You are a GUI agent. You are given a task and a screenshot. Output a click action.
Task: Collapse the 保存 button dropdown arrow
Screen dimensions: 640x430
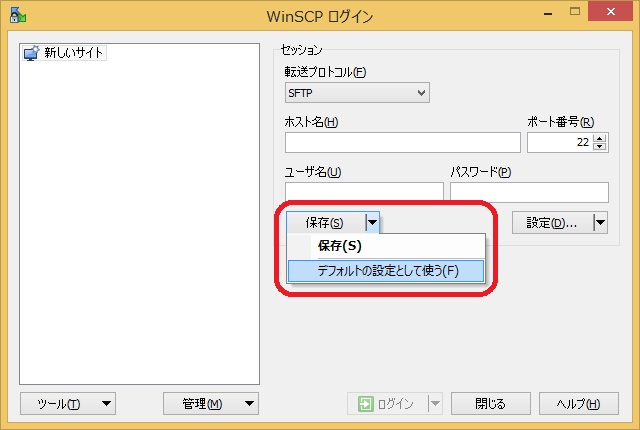pos(371,223)
